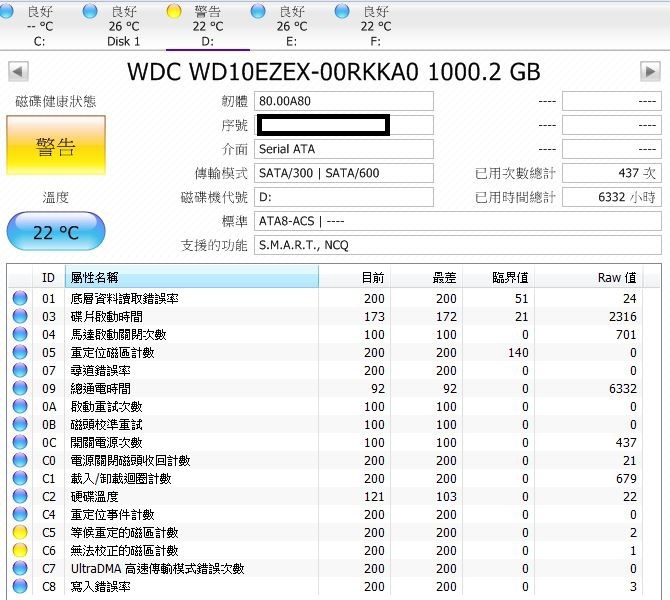This screenshot has height=600, width=670.
Task: Select the 碟片啟動時間 attribute row
Action: pyautogui.click(x=325, y=316)
